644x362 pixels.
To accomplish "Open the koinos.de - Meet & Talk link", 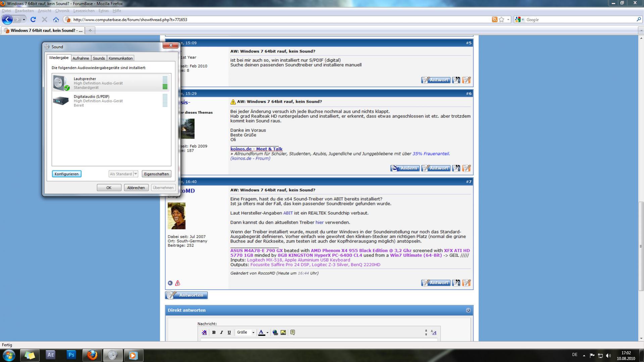I will 256,149.
